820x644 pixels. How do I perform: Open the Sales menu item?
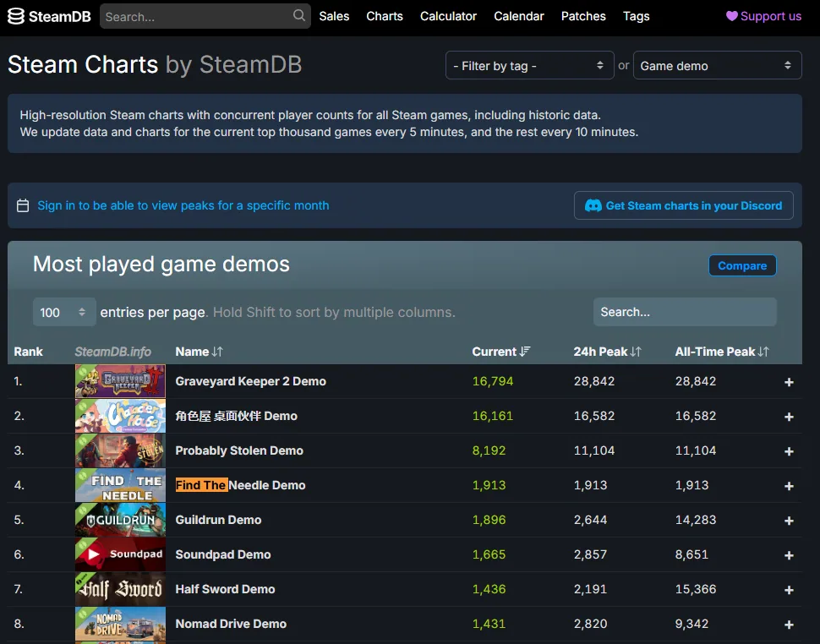click(334, 16)
